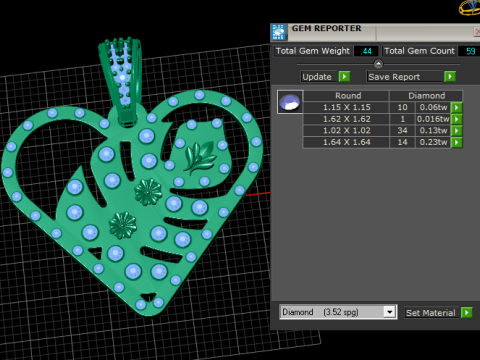Click the Total Gem Count label

tap(419, 51)
